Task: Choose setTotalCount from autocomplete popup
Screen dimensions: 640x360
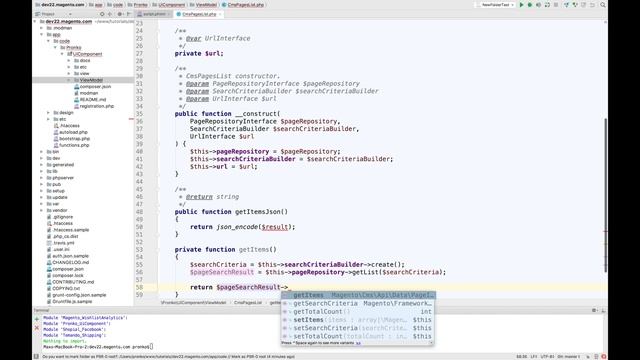Action: 358,336
